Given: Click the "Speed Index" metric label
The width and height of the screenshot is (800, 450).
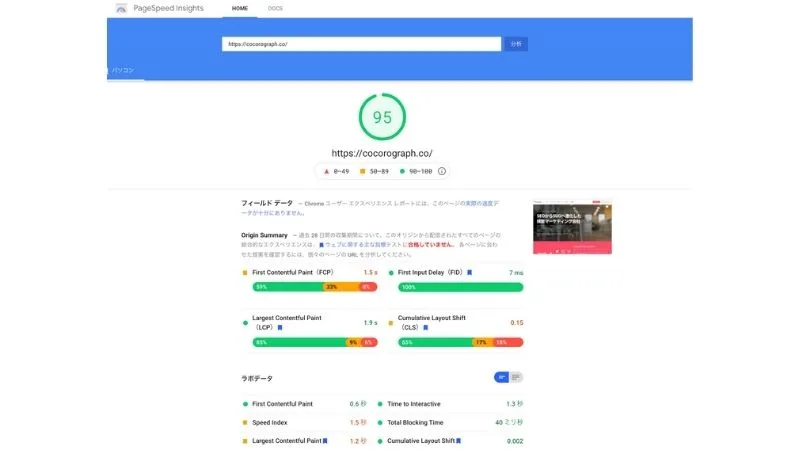Looking at the screenshot, I should tap(269, 422).
